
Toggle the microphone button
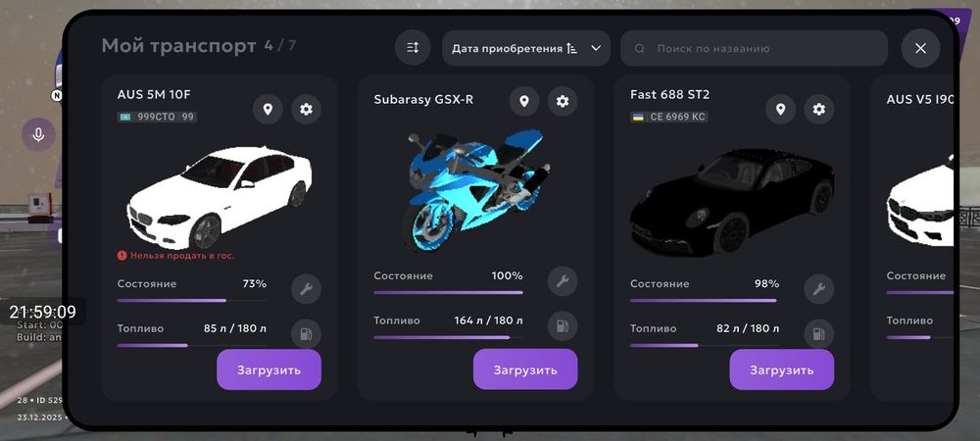(39, 134)
